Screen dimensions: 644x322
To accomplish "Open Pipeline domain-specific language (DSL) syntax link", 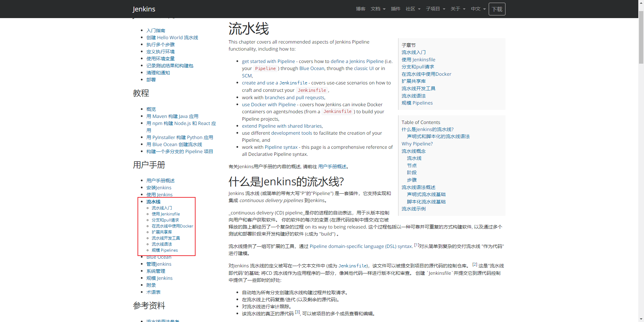I will tap(361, 246).
